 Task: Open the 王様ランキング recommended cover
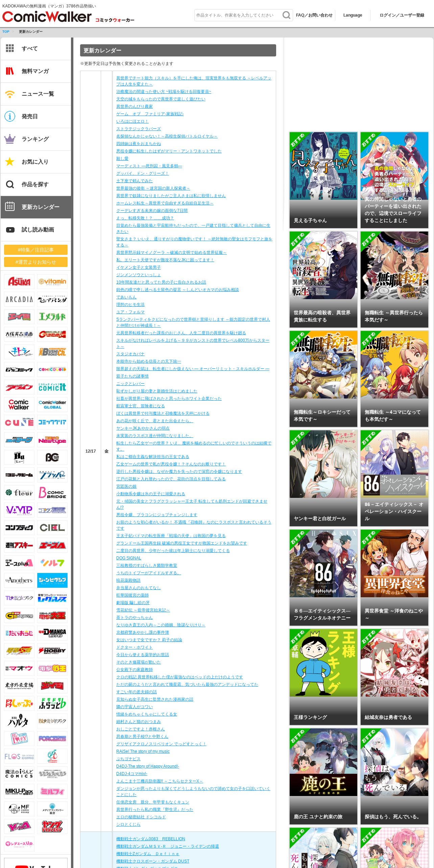coord(323,677)
